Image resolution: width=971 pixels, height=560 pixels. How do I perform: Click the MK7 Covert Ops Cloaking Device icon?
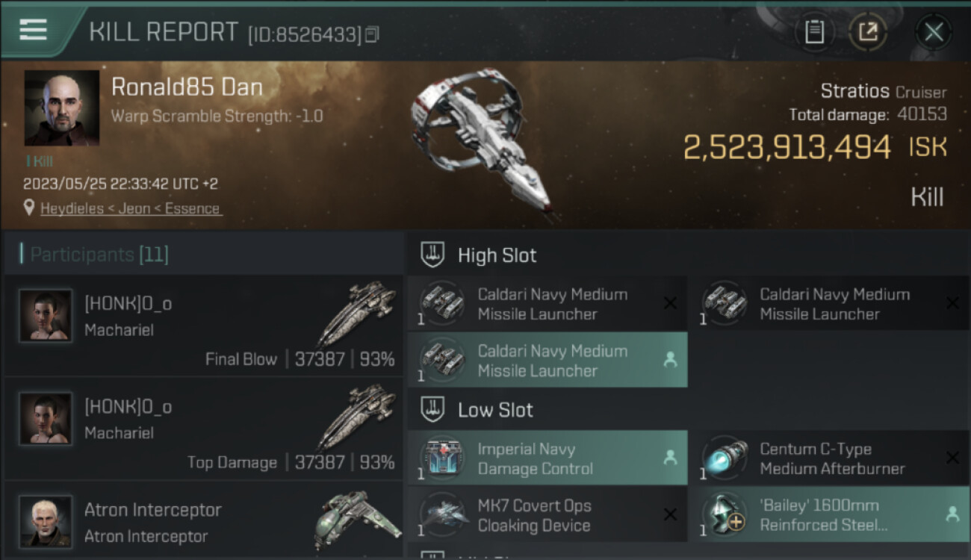[x=443, y=515]
